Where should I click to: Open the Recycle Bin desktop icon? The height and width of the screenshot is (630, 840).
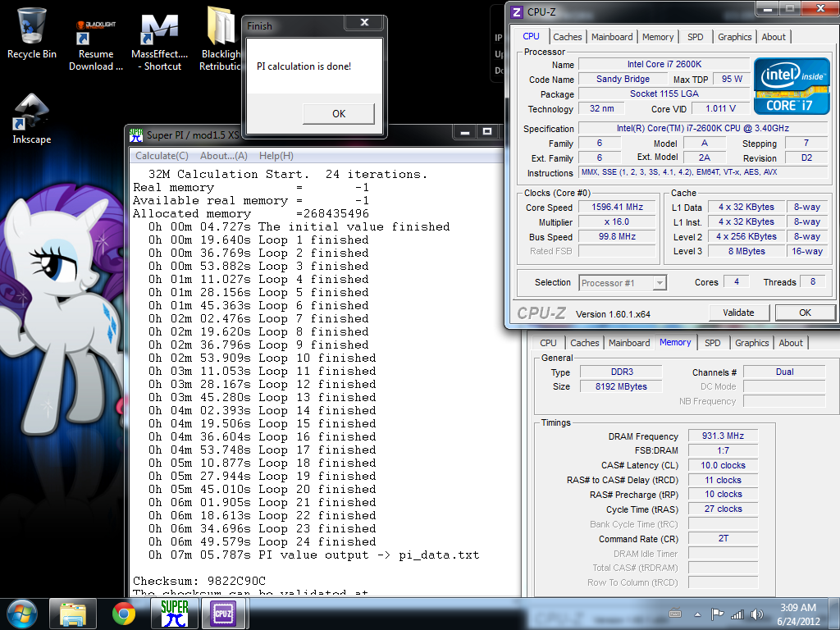32,33
